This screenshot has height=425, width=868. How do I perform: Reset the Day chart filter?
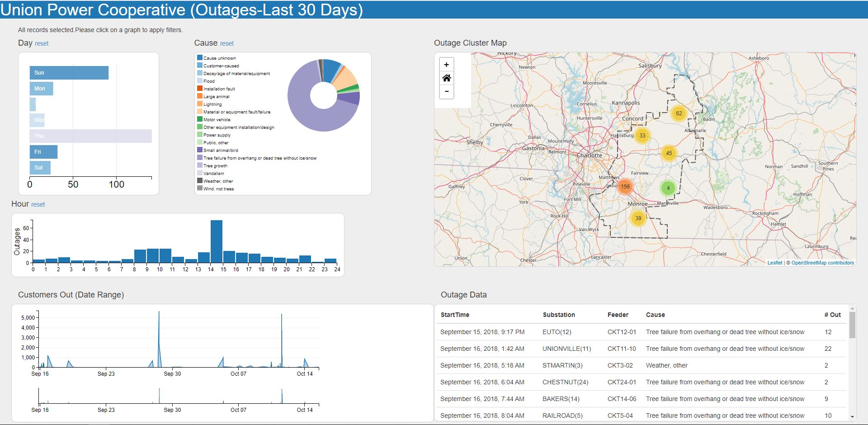[42, 43]
